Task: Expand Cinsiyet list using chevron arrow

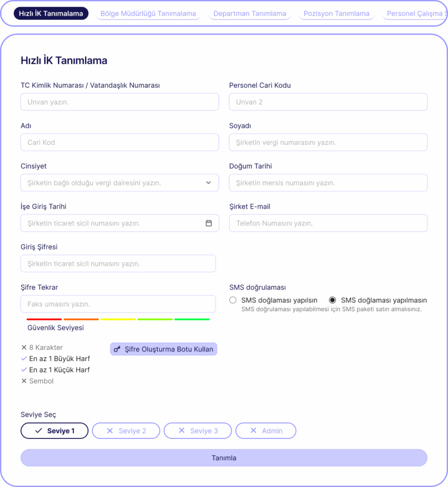Action: tap(209, 183)
